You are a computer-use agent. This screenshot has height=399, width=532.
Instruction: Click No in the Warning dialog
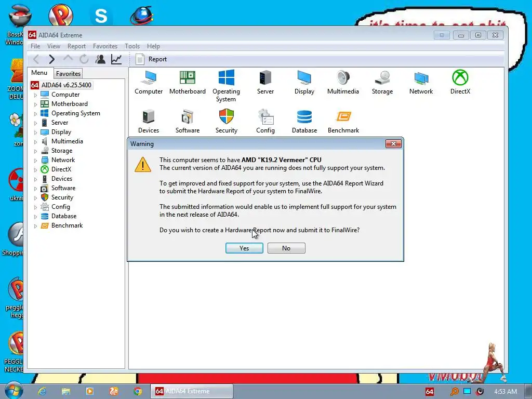[286, 248]
